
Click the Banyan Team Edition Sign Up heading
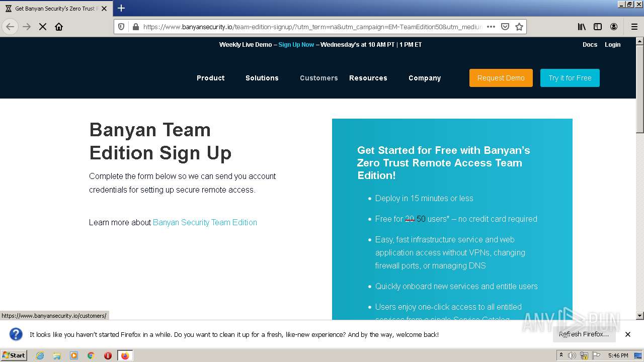pyautogui.click(x=160, y=141)
